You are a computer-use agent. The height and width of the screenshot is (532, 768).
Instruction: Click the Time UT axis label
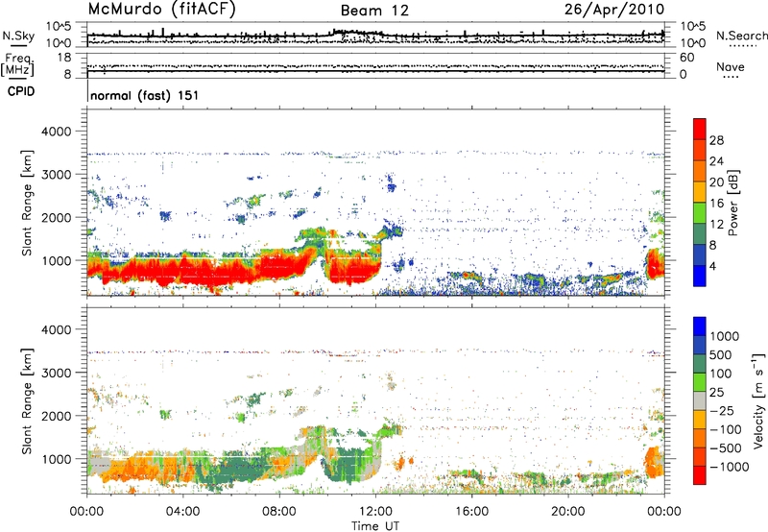point(375,526)
